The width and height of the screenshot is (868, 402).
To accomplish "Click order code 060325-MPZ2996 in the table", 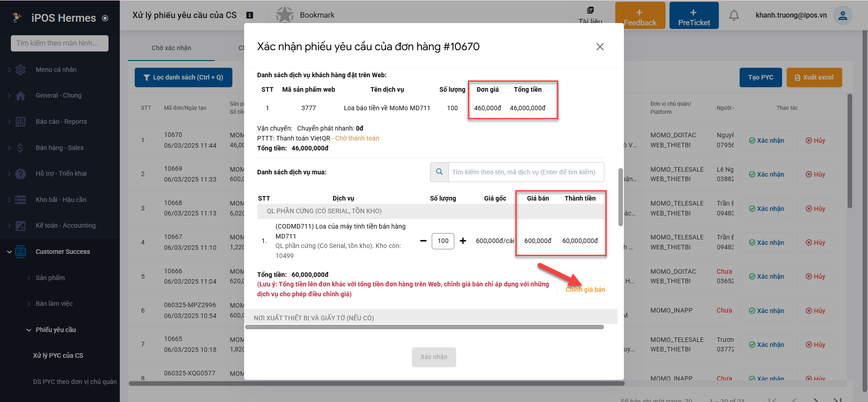I will pos(190,305).
